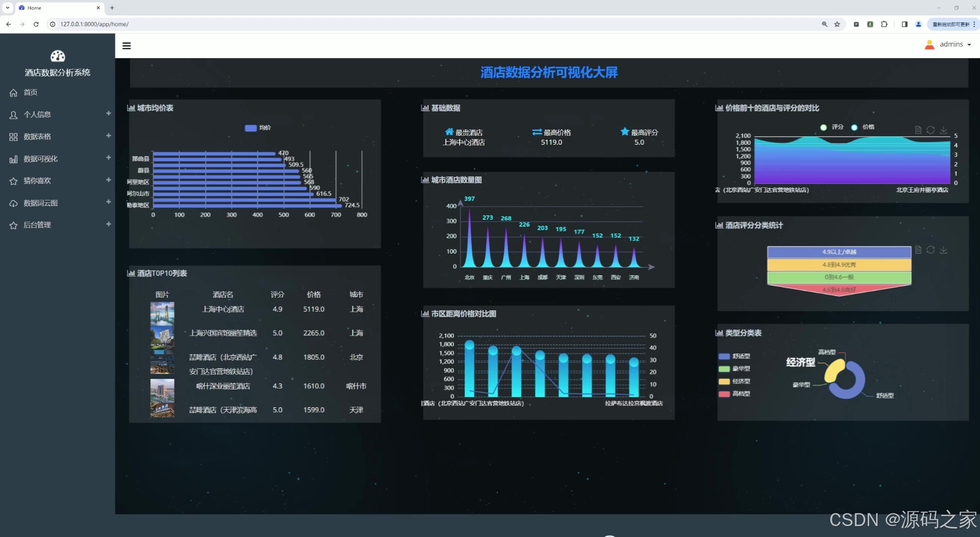980x537 pixels.
Task: Click restore icon in price-rating chart toolbox
Action: (930, 130)
